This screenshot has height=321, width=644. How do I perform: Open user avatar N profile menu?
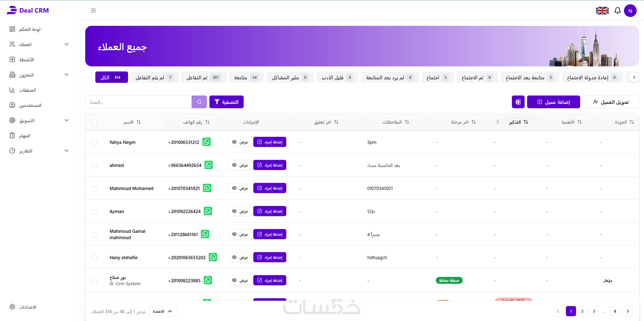click(x=630, y=11)
